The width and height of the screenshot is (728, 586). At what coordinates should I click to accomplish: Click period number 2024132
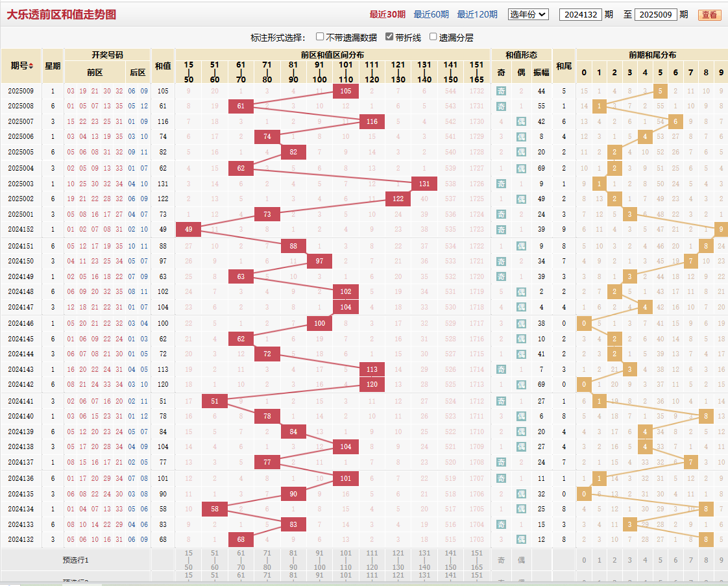pos(21,539)
